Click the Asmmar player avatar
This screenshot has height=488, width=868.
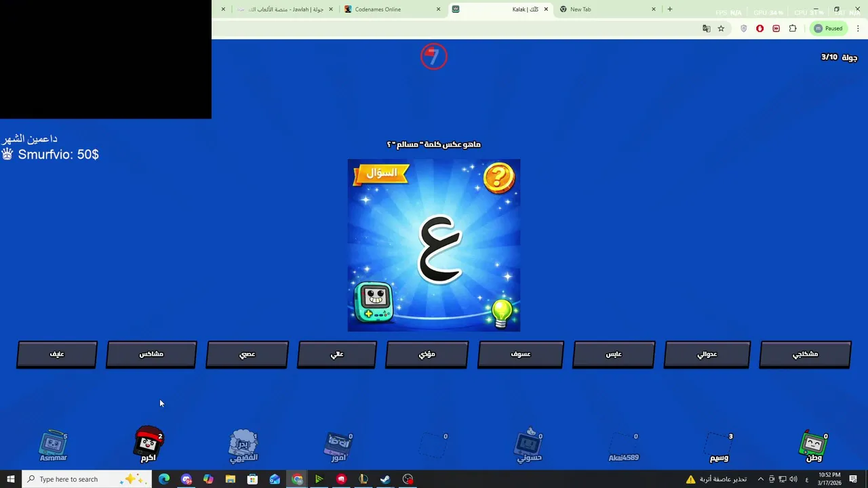(54, 446)
